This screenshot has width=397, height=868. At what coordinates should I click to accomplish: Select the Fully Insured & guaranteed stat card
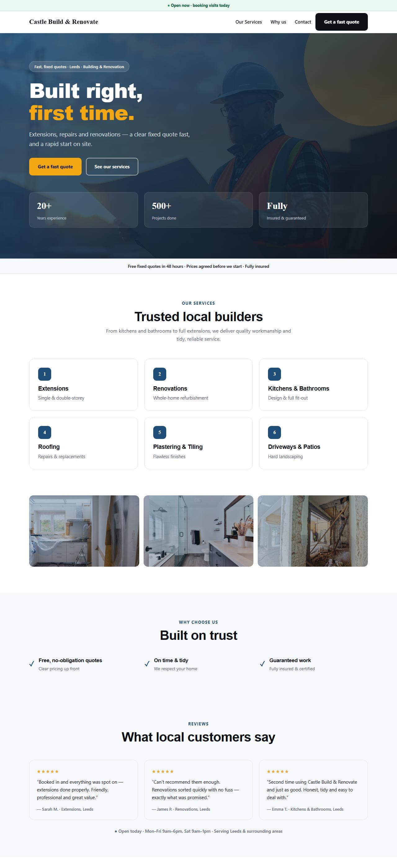point(313,210)
